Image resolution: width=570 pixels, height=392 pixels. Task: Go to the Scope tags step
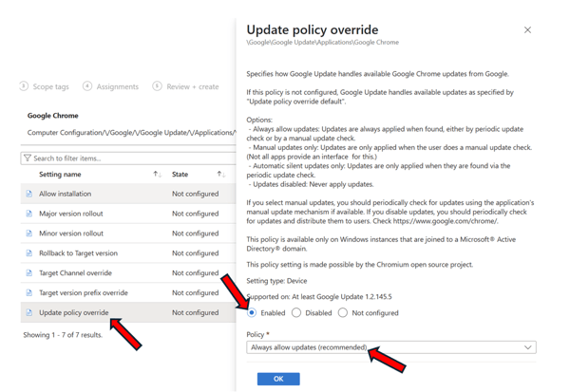[50, 86]
